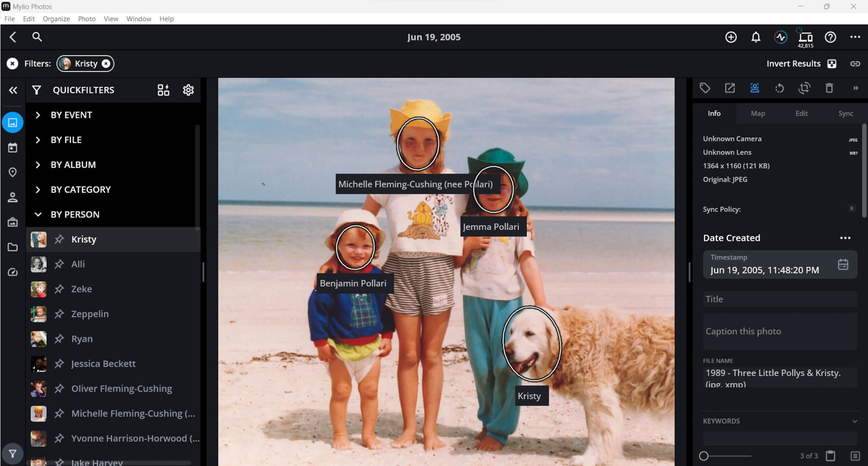
Task: Switch to the Edit tab
Action: coord(801,113)
